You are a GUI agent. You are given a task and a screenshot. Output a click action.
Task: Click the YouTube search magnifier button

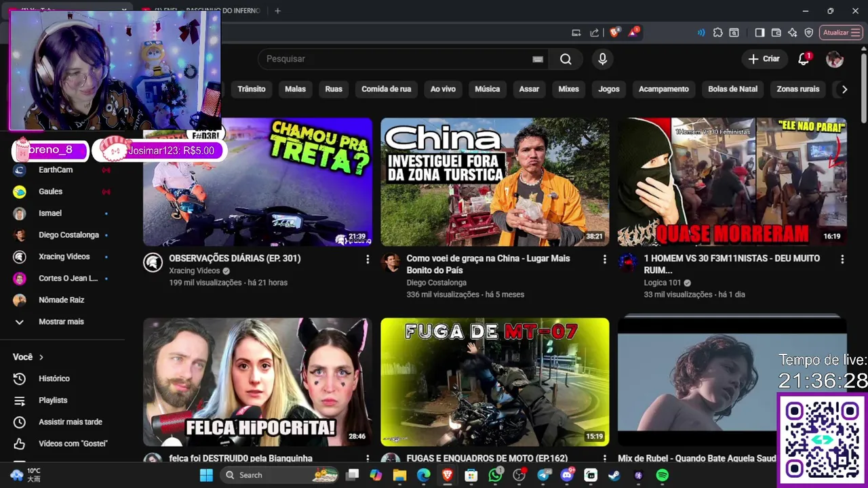click(x=566, y=59)
